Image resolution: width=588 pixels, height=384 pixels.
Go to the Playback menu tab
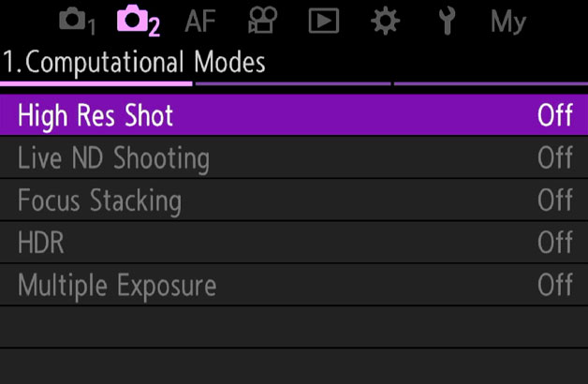coord(323,21)
